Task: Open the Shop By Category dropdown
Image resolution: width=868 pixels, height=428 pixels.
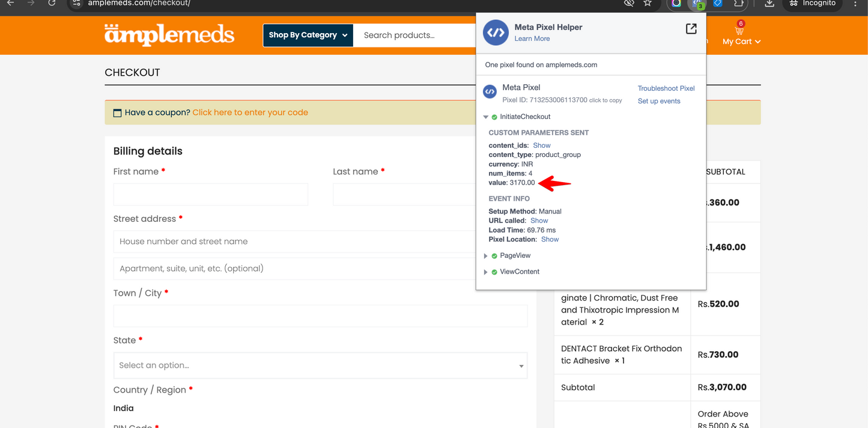Action: pos(308,35)
